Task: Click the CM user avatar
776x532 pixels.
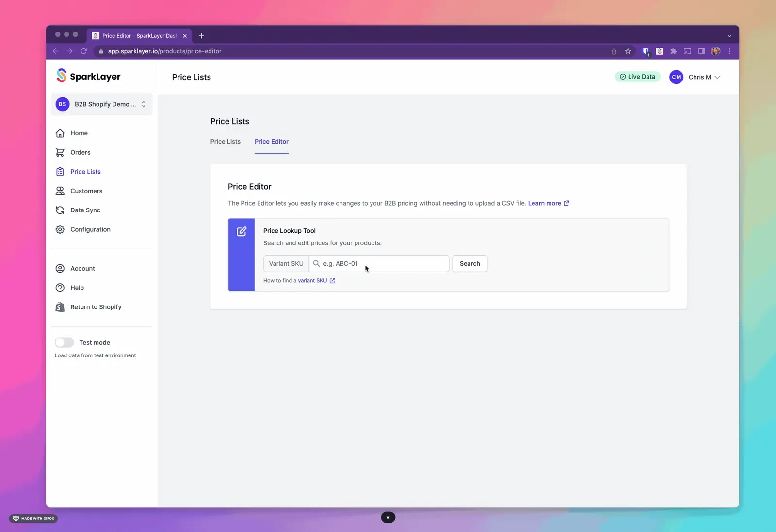Action: point(676,77)
